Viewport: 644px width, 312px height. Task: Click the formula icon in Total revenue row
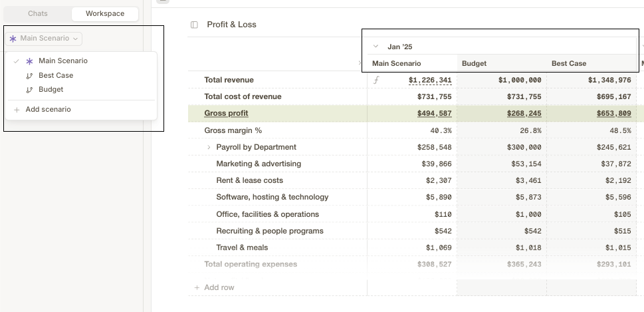376,80
